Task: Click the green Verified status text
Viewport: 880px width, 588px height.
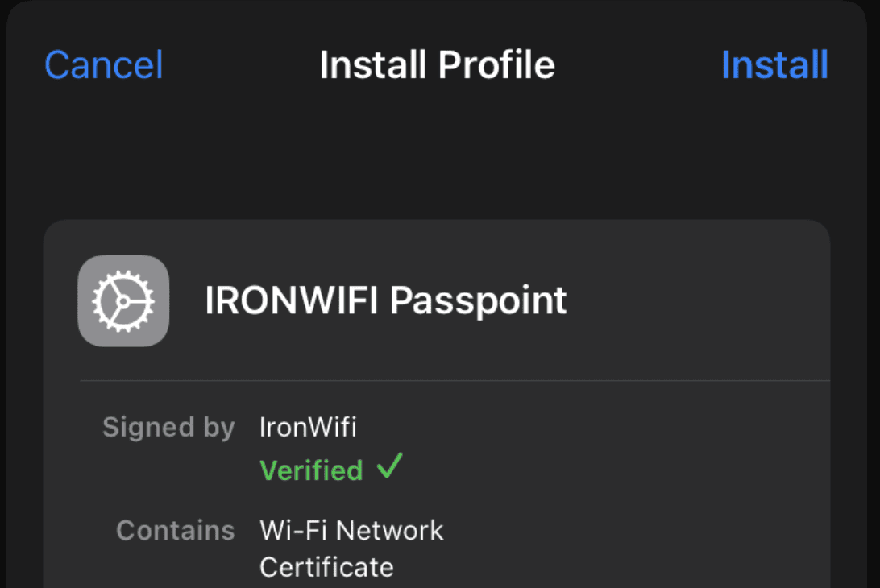Action: point(312,470)
